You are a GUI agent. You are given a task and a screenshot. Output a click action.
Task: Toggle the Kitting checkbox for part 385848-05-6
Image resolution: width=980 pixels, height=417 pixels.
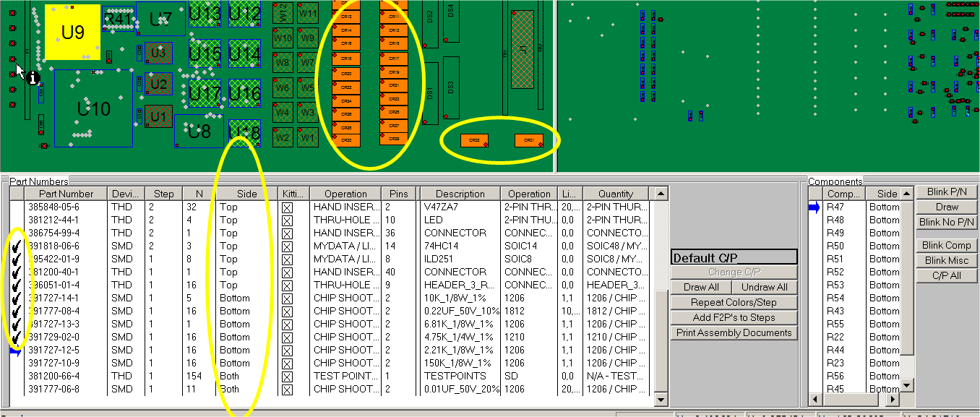[287, 207]
